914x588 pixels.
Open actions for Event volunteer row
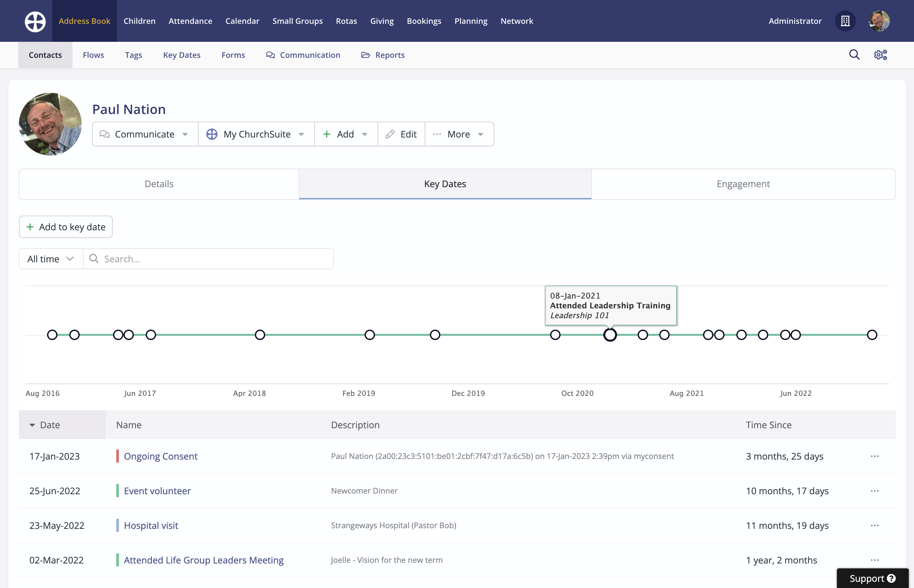click(874, 491)
